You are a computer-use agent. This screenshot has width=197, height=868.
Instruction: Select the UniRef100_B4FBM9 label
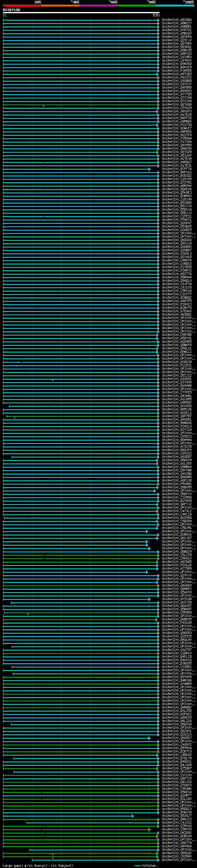177,88
